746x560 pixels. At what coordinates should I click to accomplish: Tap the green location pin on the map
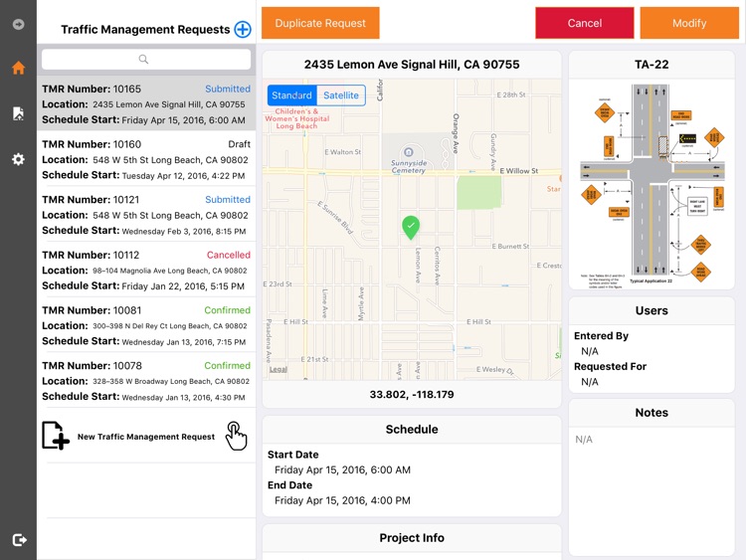[x=411, y=228]
